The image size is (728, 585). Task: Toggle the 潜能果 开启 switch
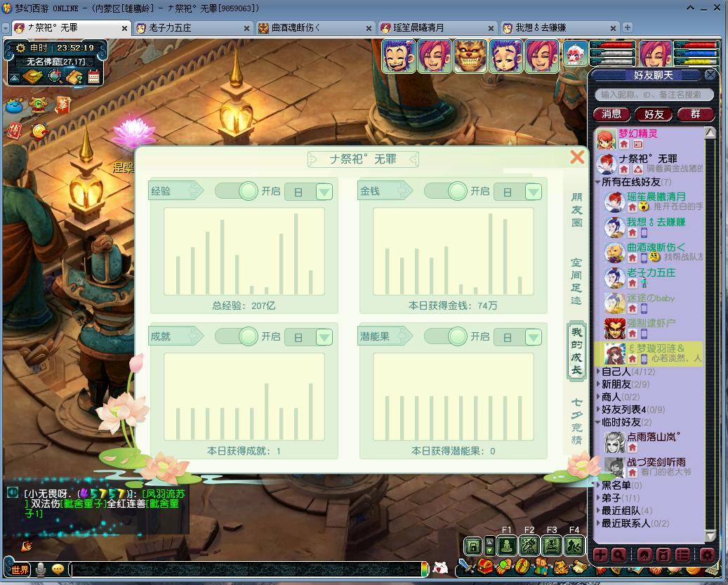(x=446, y=336)
